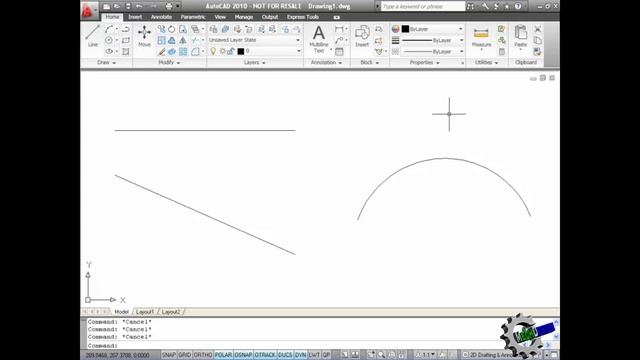Open the ByLayer lineweight dropdown
Viewport: 640px width, 360px height.
click(x=432, y=40)
